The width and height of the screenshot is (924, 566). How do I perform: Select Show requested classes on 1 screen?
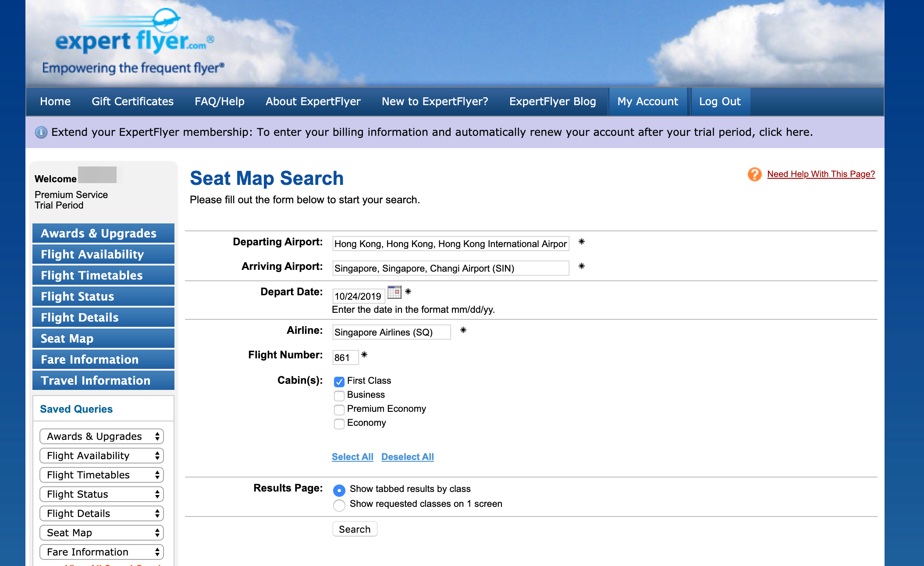pos(339,505)
